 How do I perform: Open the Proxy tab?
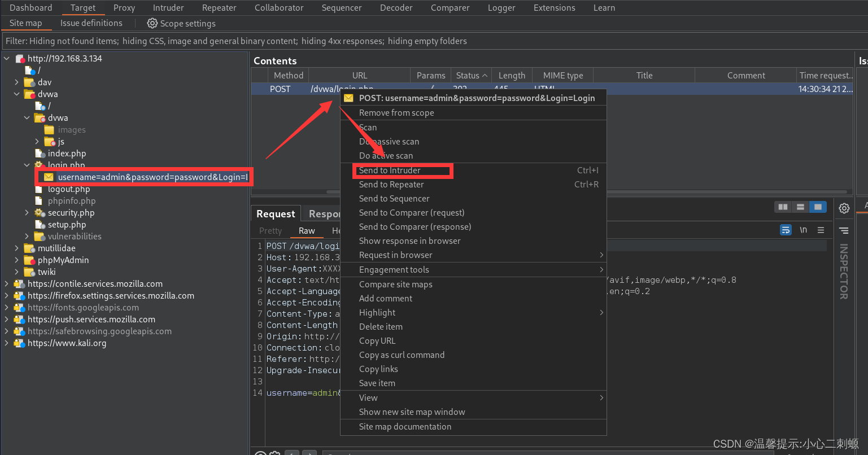[x=124, y=8]
